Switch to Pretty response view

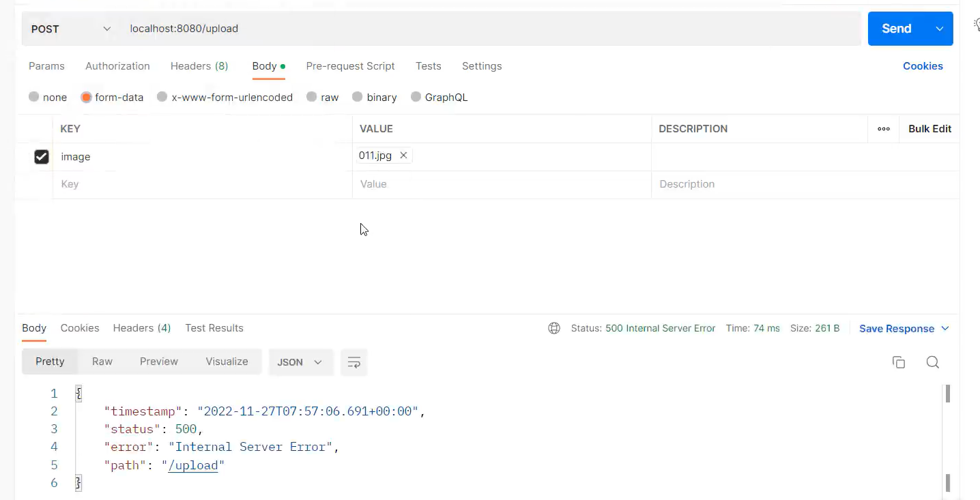tap(50, 362)
